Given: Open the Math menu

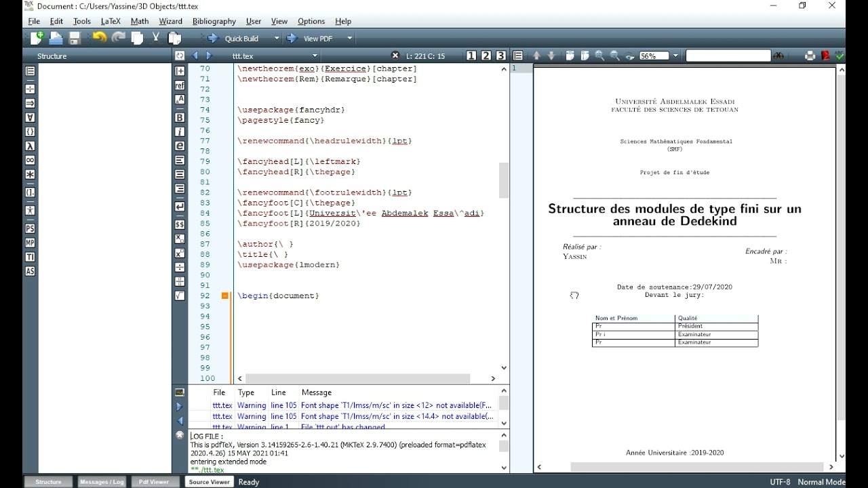Looking at the screenshot, I should [x=140, y=21].
